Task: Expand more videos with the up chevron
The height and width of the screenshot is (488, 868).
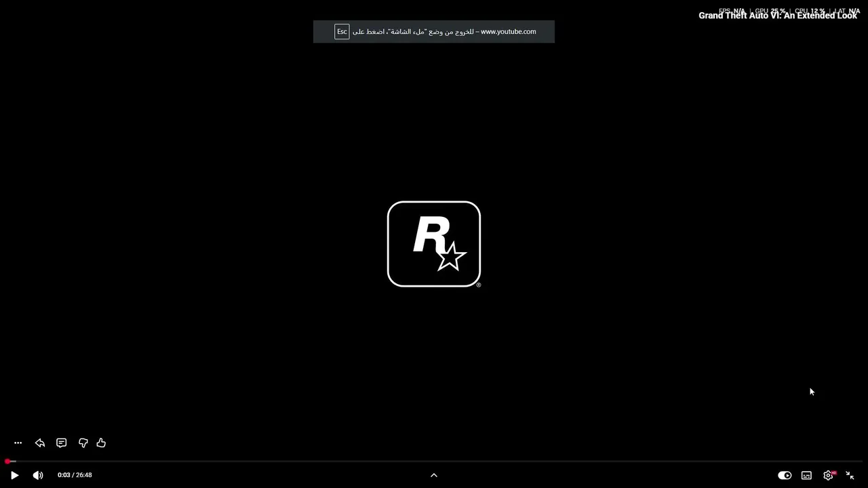Action: tap(434, 475)
